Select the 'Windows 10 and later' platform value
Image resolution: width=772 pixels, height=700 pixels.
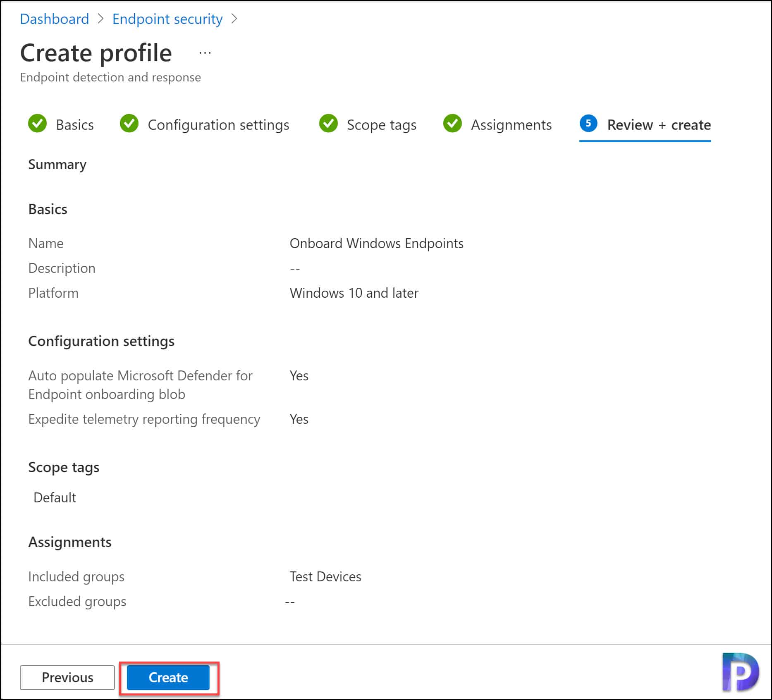[354, 293]
